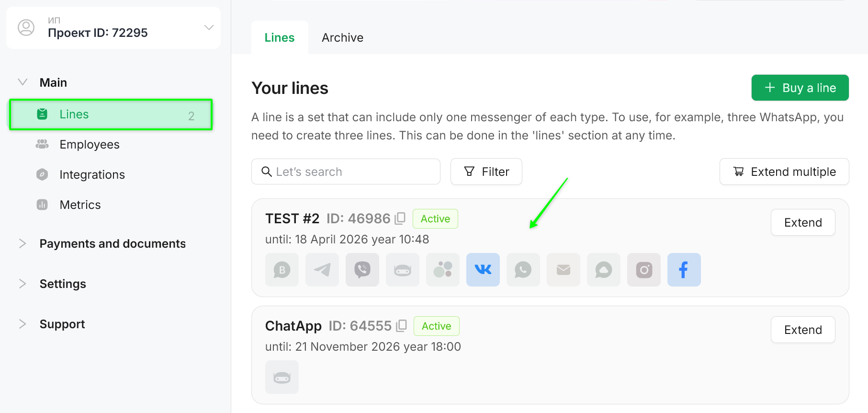Open the Facebook messenger icon

click(x=684, y=270)
